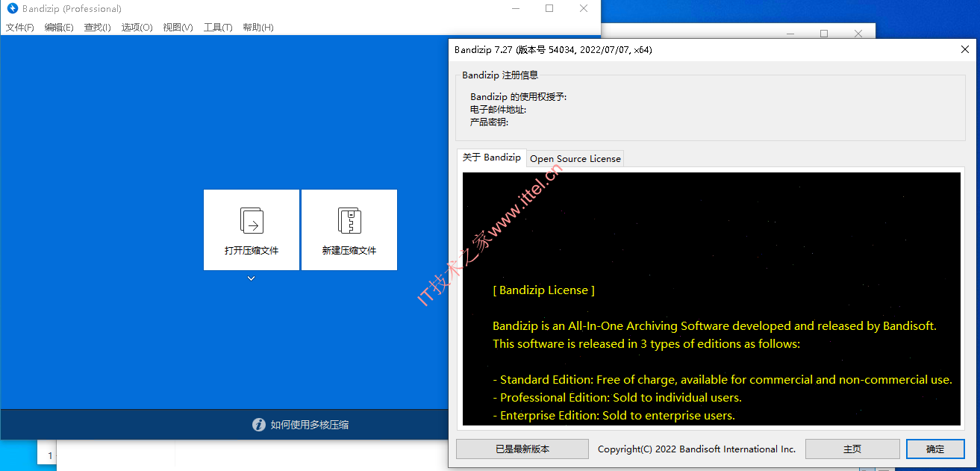Screen dimensions: 980x471
Task: Open the 打开压缩文件 tile
Action: pos(252,230)
